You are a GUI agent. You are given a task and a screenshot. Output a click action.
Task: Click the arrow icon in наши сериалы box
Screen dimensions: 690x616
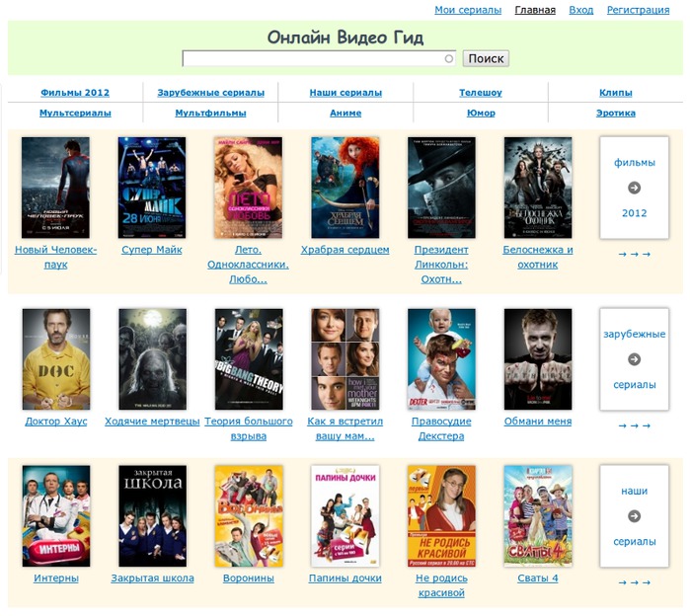(634, 516)
